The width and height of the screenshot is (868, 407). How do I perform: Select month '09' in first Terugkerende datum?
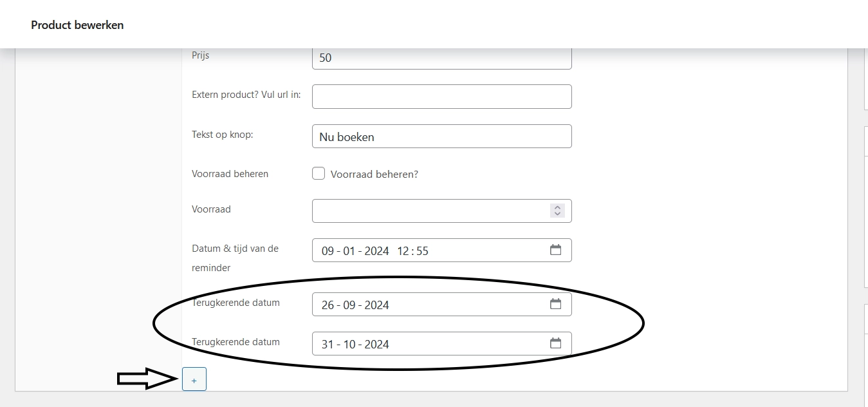click(x=349, y=305)
